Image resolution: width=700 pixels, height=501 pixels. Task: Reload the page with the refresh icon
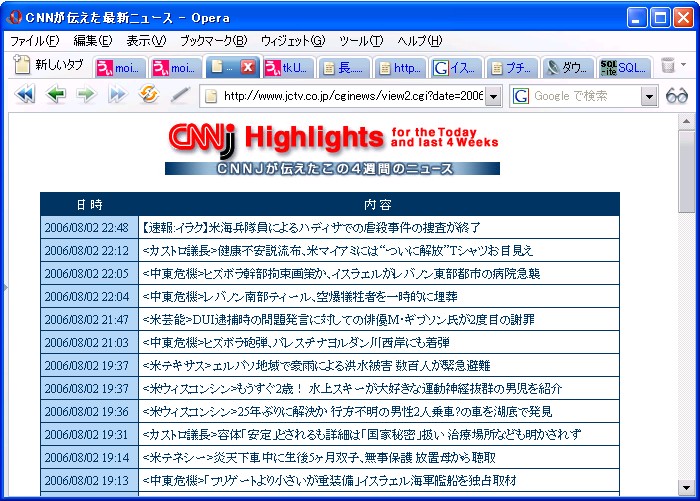149,94
